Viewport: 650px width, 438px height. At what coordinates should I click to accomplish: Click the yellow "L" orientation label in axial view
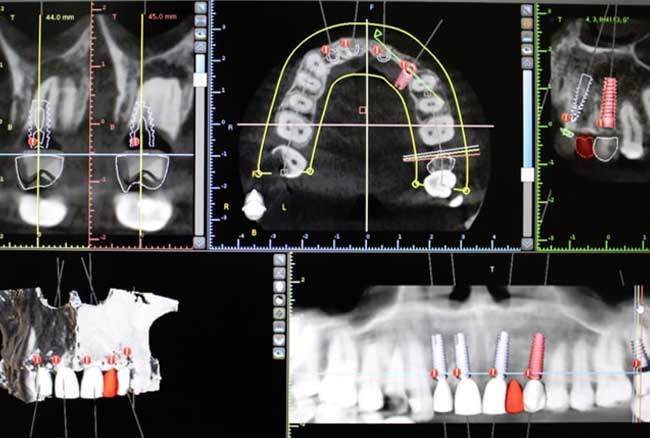284,207
